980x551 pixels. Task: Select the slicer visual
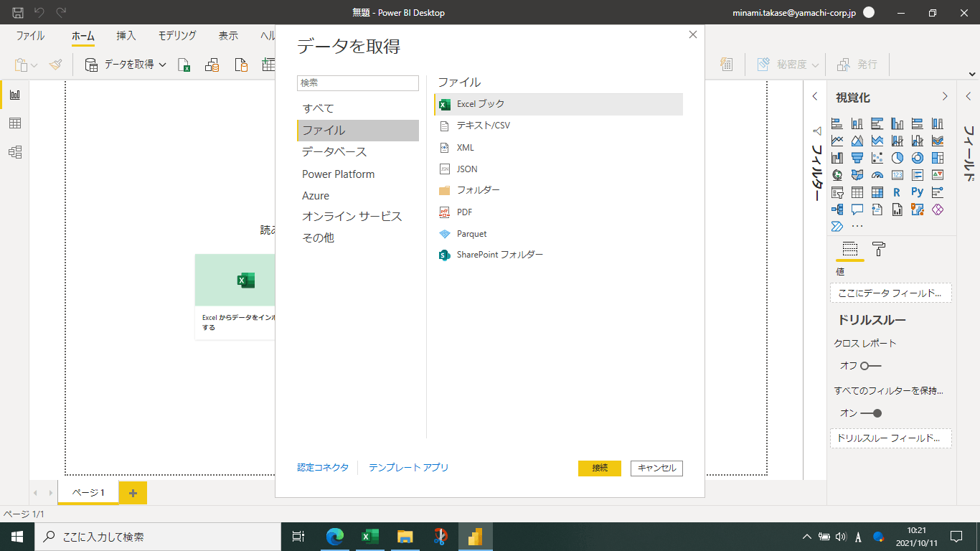point(837,192)
